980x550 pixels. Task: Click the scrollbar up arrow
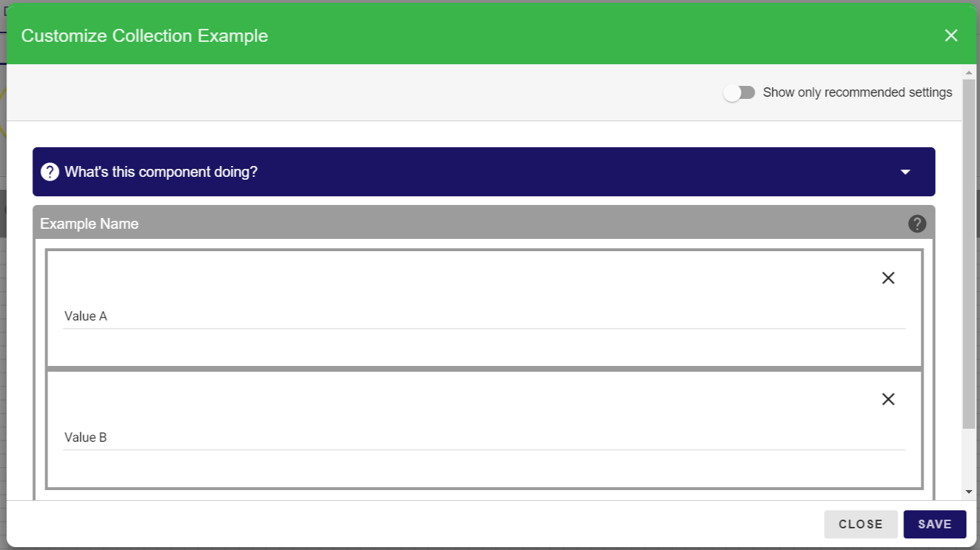click(968, 73)
